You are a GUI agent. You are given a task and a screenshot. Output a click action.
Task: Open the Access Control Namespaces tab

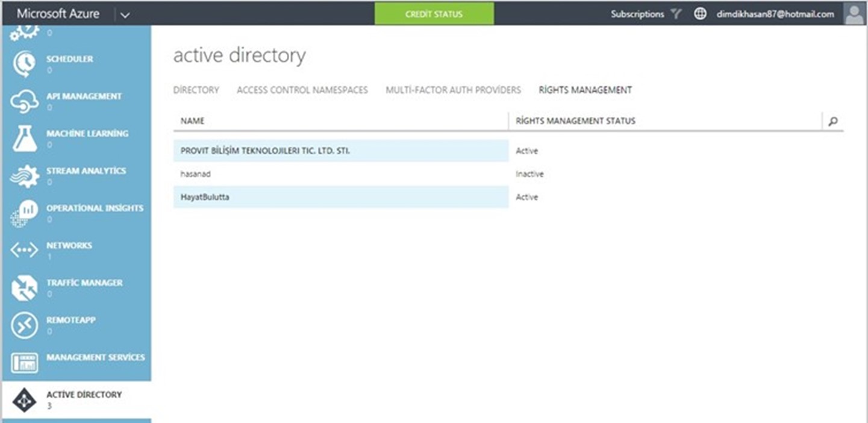pyautogui.click(x=302, y=90)
